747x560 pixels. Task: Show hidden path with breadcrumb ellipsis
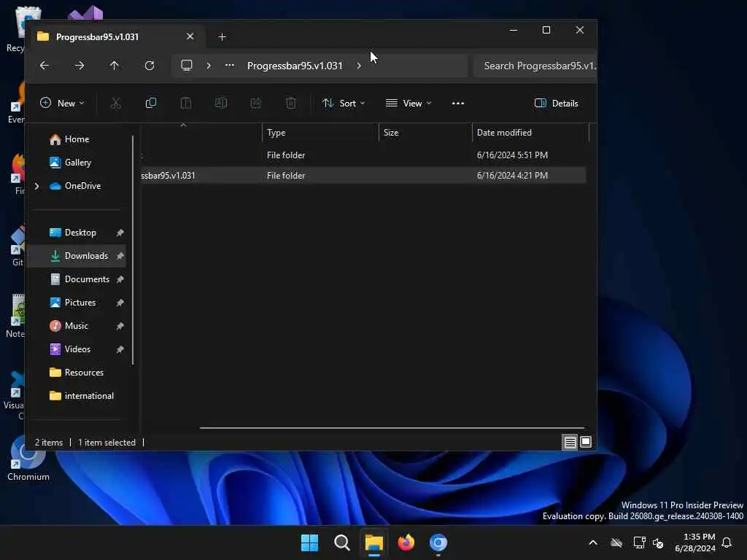230,65
